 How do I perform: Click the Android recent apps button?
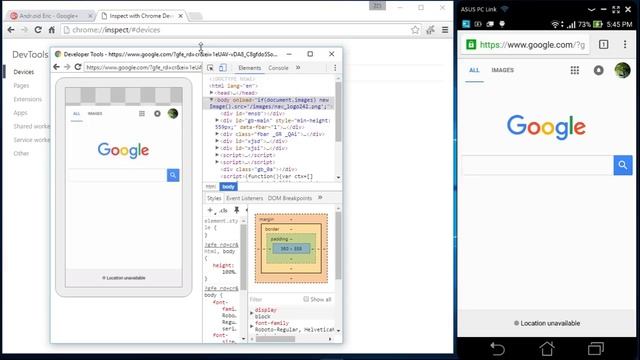[596, 349]
